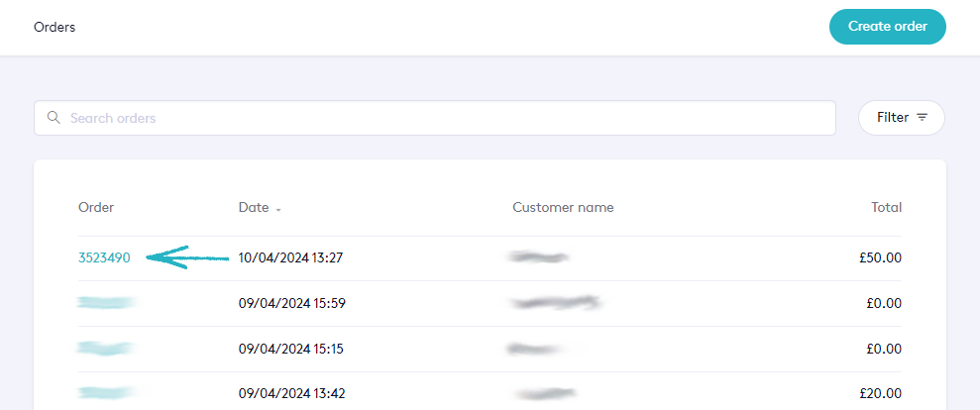This screenshot has height=410, width=980.
Task: Click the £50.00 total amount
Action: tap(880, 257)
